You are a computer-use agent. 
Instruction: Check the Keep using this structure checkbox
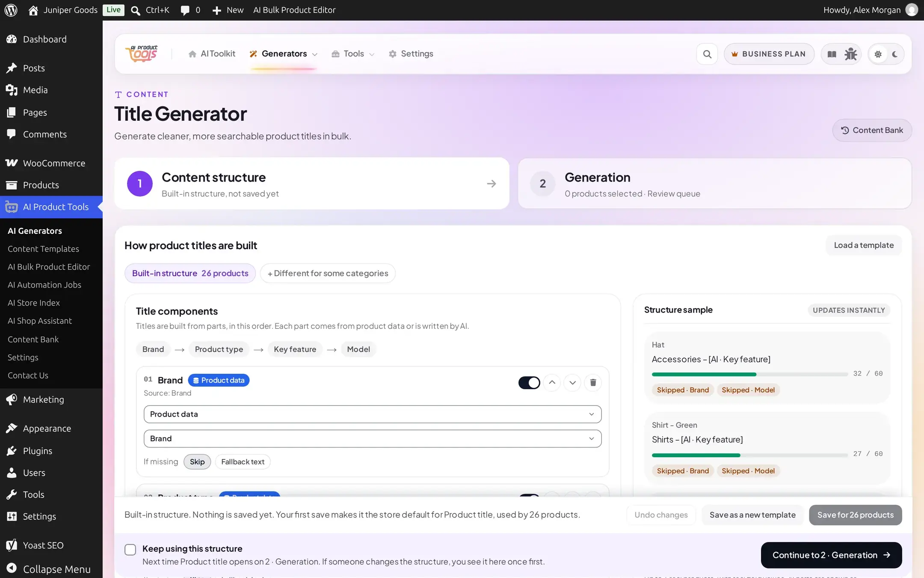(130, 549)
